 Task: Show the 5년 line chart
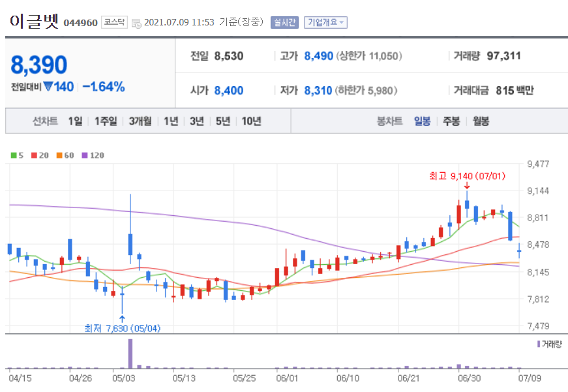[x=223, y=121]
